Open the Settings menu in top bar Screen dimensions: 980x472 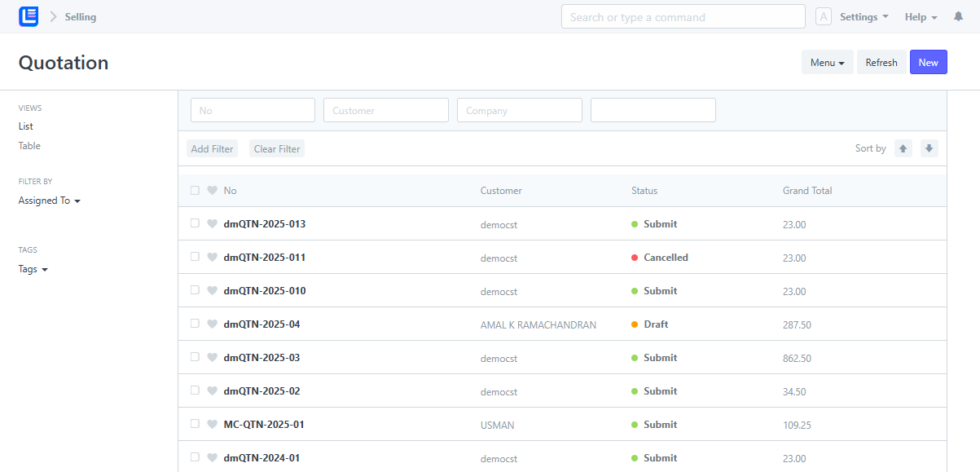[x=864, y=17]
